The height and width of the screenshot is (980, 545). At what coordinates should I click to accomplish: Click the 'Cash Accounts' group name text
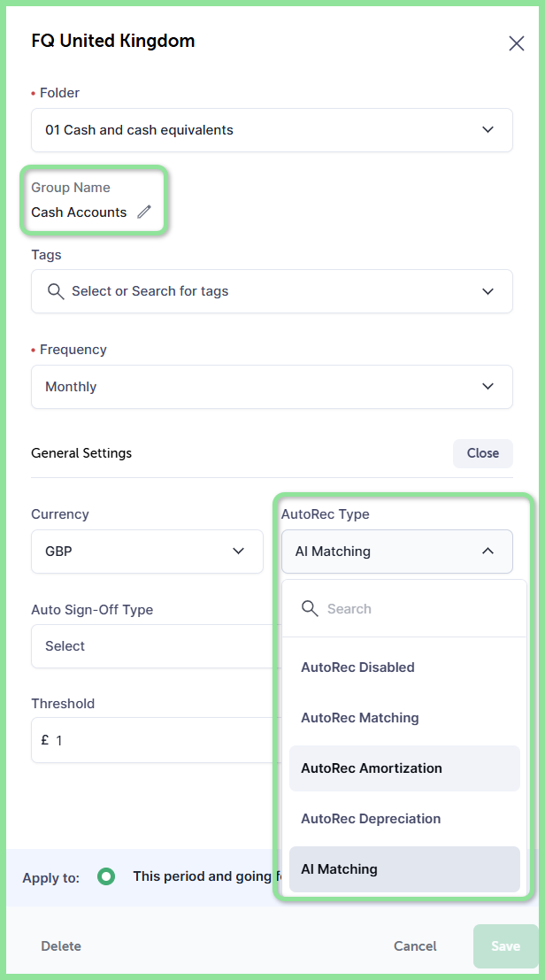(79, 212)
